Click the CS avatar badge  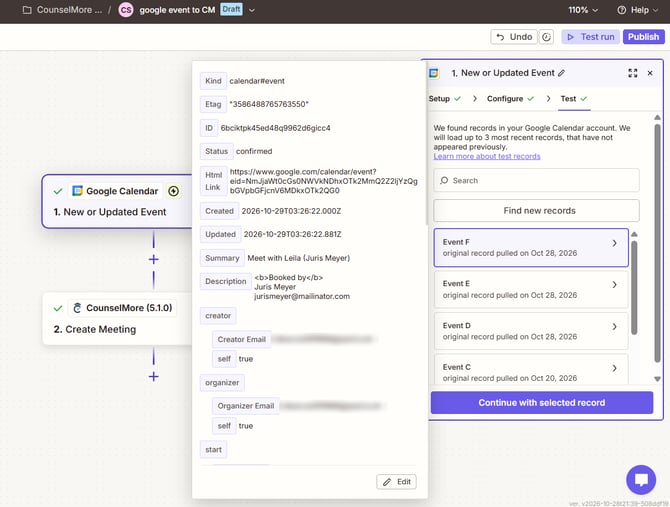click(x=126, y=10)
